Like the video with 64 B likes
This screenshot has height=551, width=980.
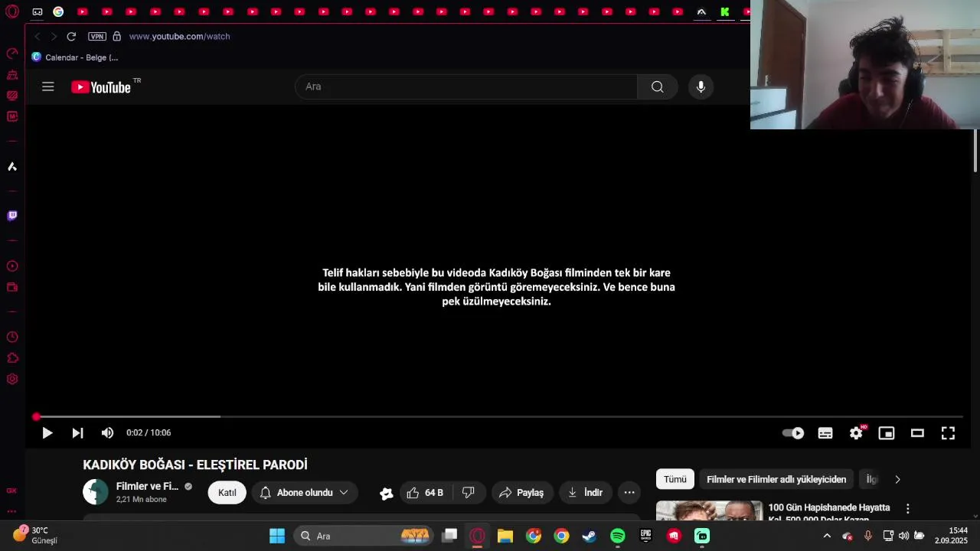pyautogui.click(x=426, y=493)
